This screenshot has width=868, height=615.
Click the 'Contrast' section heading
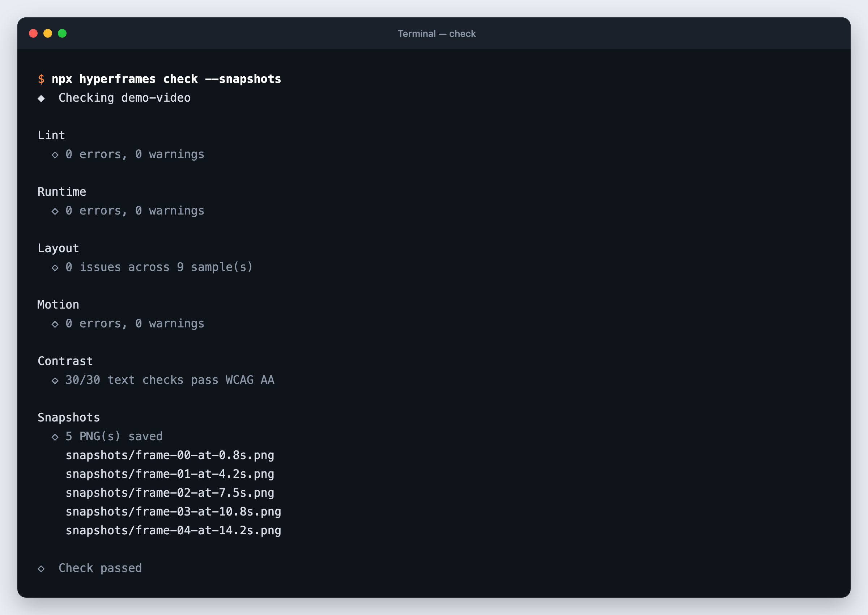[65, 361]
